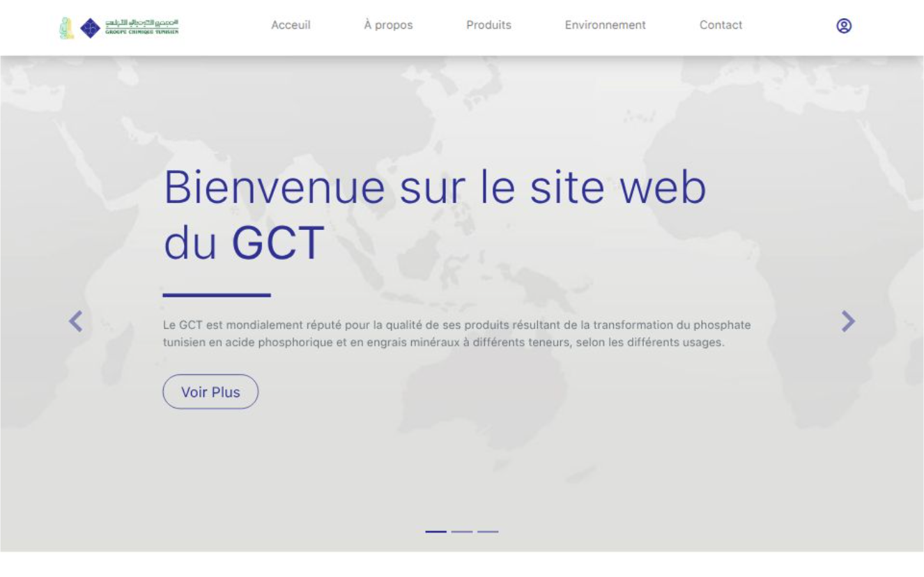Viewport: 924px width, 577px height.
Task: Click the Groupe Chimique Tunisien logo text
Action: click(141, 27)
